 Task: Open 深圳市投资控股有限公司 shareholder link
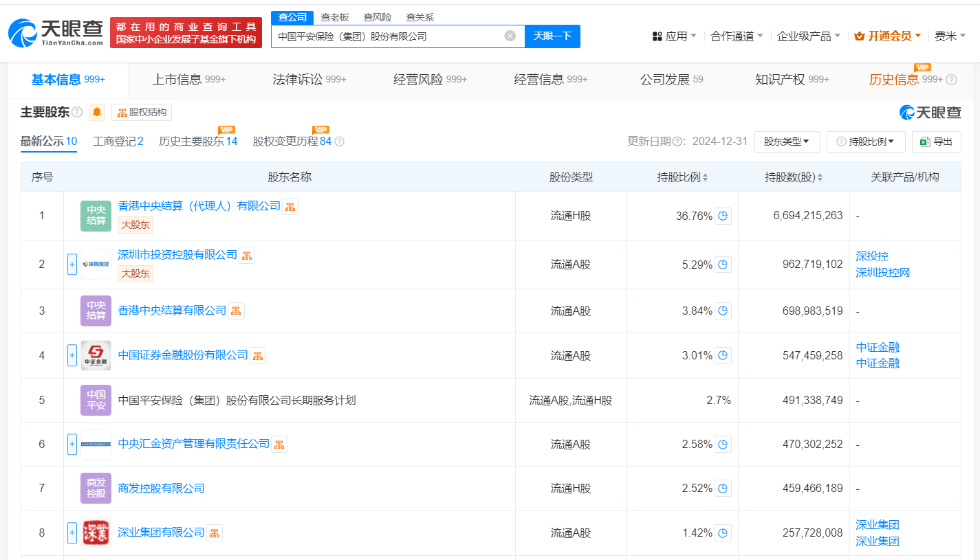coord(177,255)
